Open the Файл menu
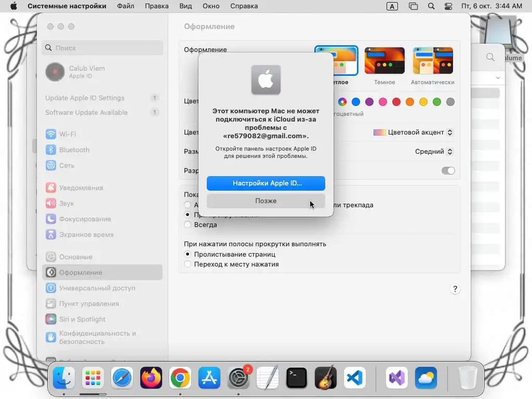Screen dimensions: 532x399 click(x=126, y=6)
